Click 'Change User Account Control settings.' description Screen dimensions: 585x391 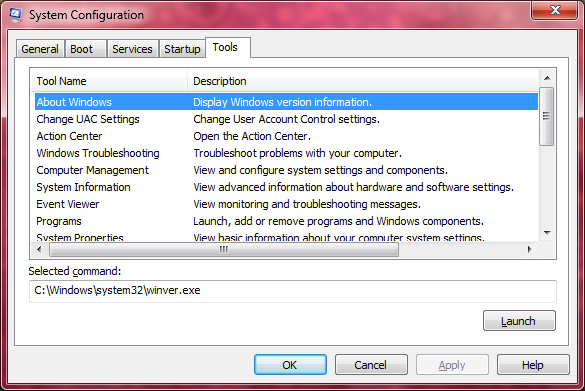tap(286, 119)
